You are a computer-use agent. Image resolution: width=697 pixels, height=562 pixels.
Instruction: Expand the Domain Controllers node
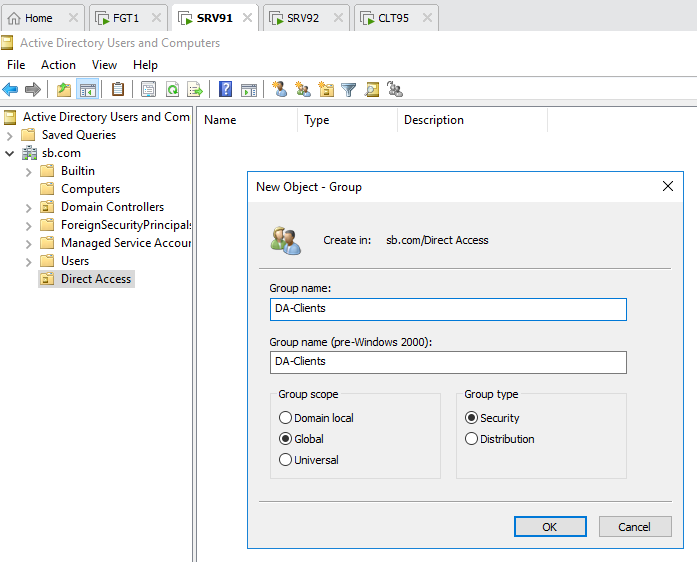click(28, 208)
